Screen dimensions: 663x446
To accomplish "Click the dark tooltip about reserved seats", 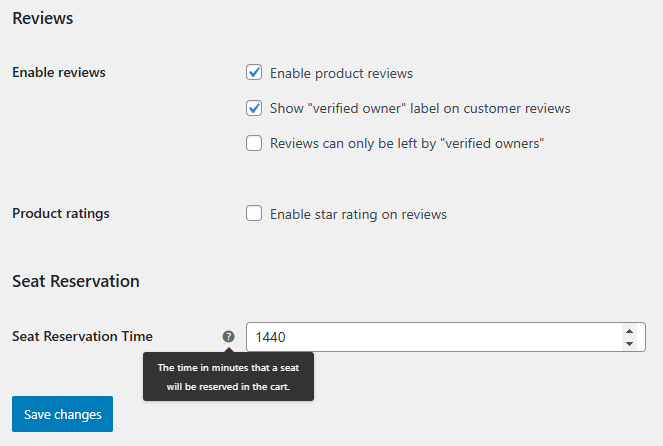I will (228, 377).
